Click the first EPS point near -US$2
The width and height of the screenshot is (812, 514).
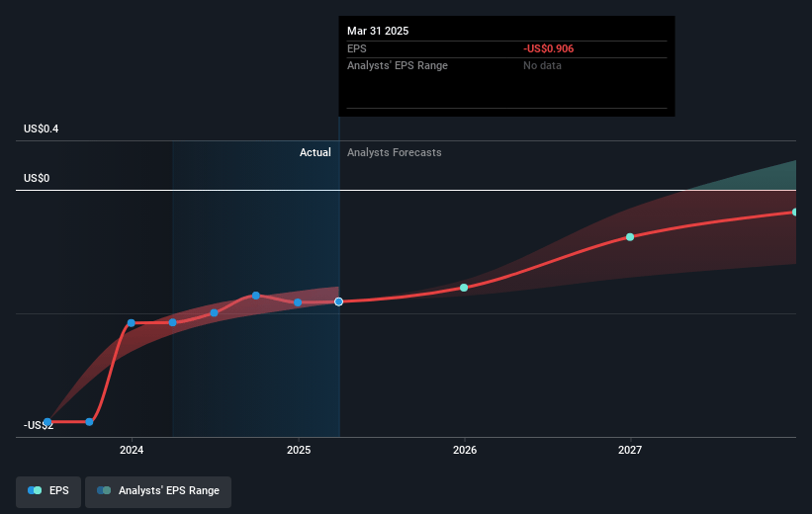click(47, 422)
